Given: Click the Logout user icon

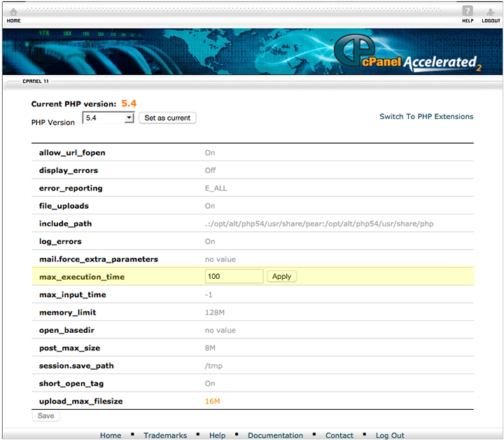Looking at the screenshot, I should pos(491,12).
